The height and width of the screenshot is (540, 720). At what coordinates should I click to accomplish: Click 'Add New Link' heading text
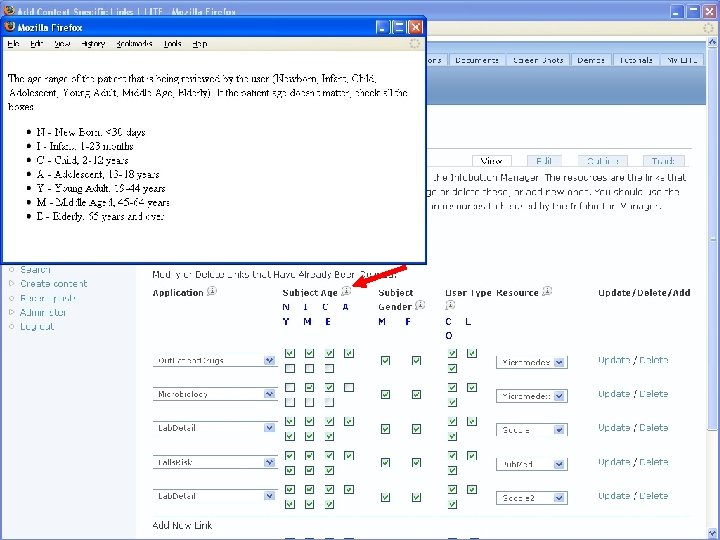(182, 525)
